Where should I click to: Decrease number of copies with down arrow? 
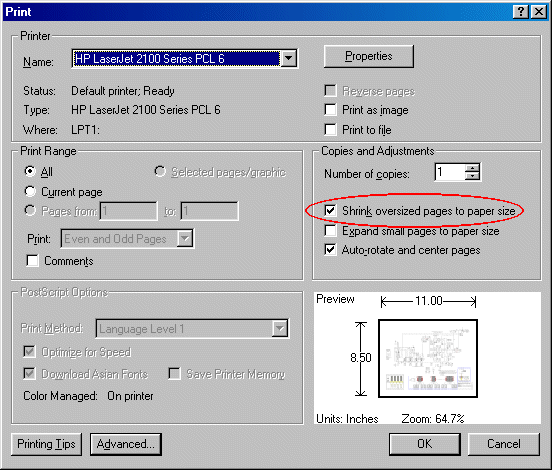pyautogui.click(x=472, y=176)
